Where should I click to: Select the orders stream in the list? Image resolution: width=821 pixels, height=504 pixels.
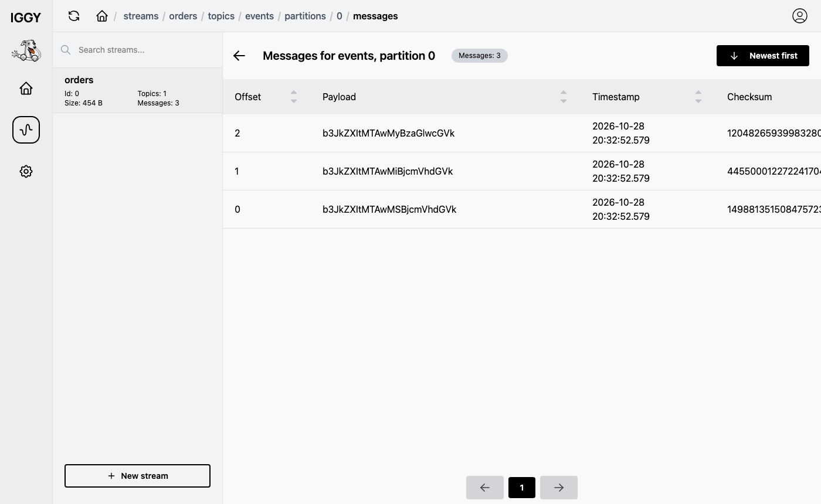click(138, 90)
